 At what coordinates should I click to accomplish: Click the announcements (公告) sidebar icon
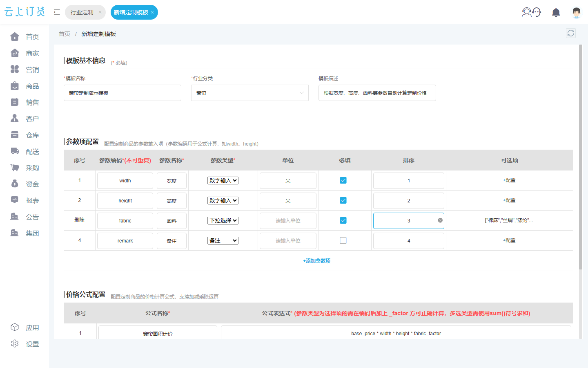(x=15, y=217)
